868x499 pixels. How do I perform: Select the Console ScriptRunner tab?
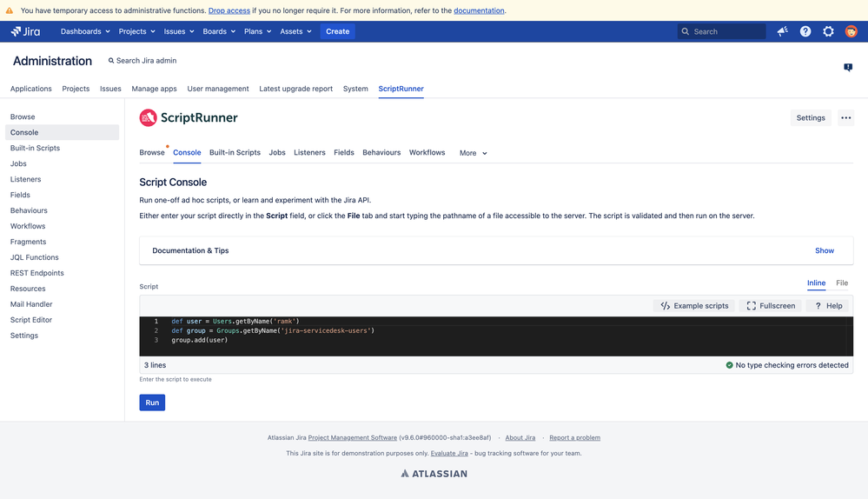tap(187, 152)
